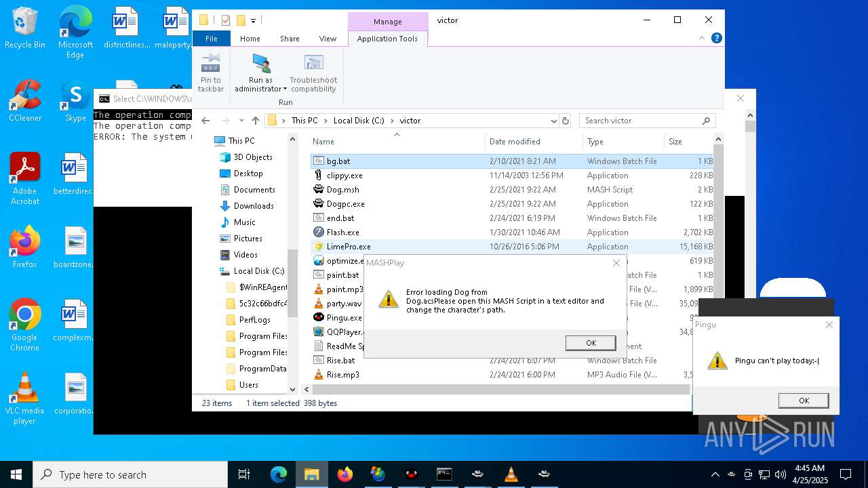Sort by Type column header

point(623,142)
